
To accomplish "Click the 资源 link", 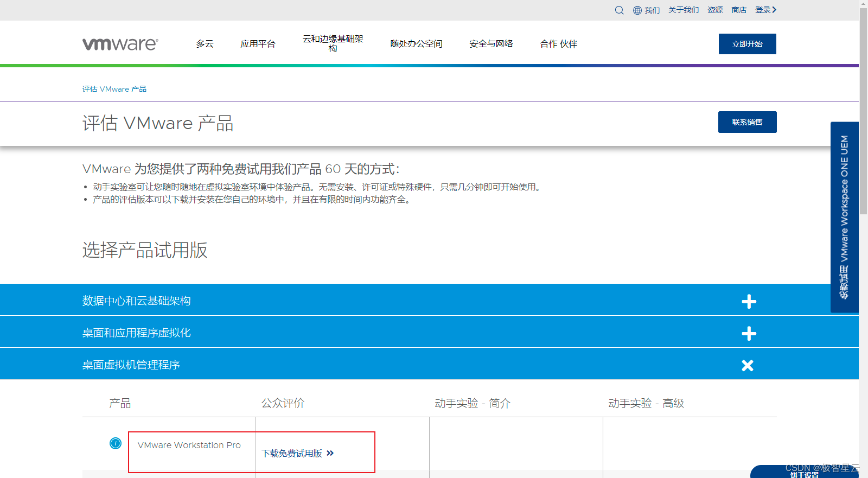I will click(715, 10).
